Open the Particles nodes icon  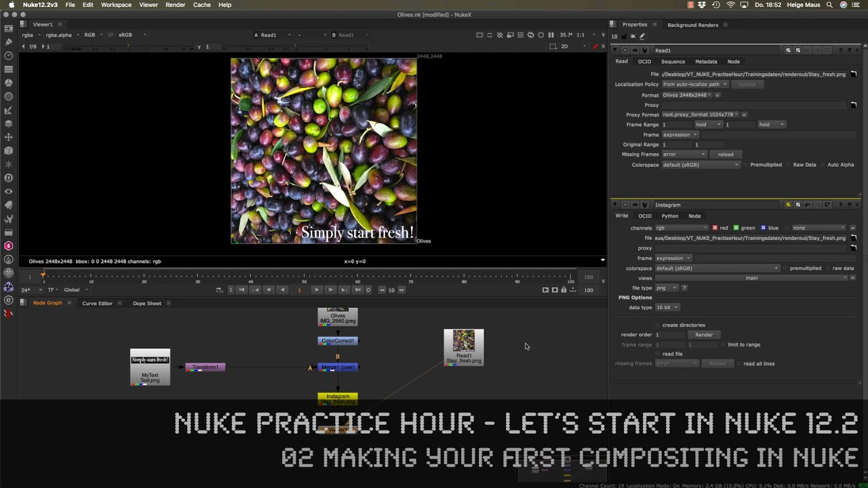9,164
